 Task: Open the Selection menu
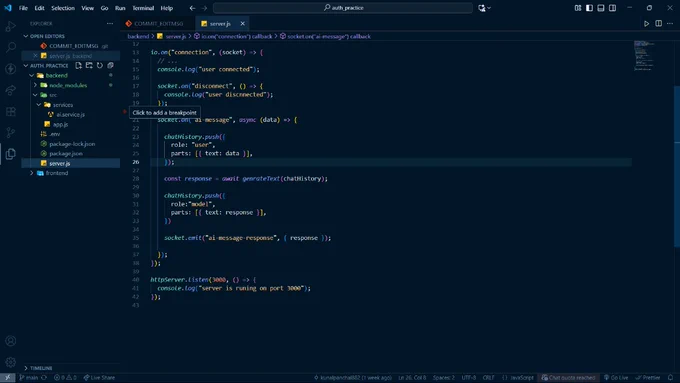click(x=63, y=8)
